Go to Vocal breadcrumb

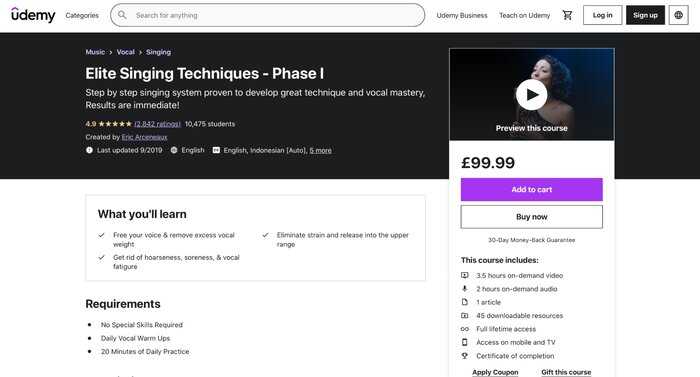125,52
